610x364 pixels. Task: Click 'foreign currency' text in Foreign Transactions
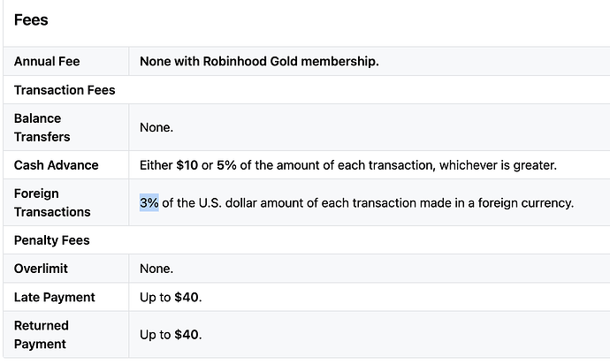(x=525, y=203)
